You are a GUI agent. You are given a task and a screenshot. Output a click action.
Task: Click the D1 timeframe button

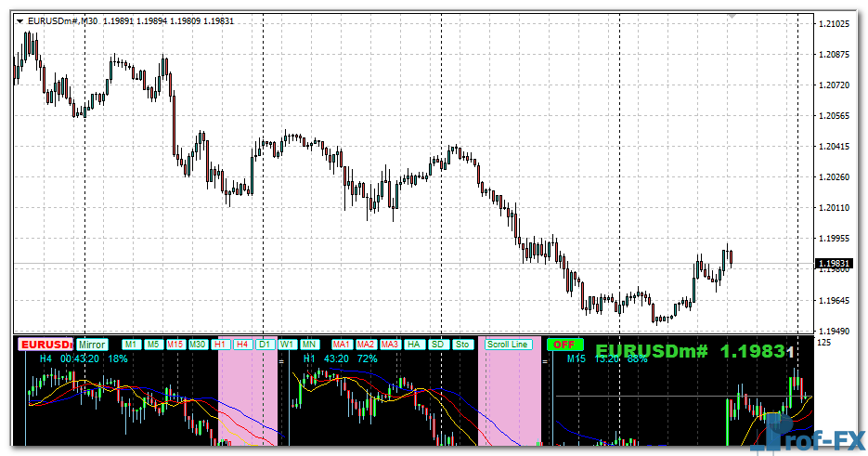pyautogui.click(x=266, y=345)
